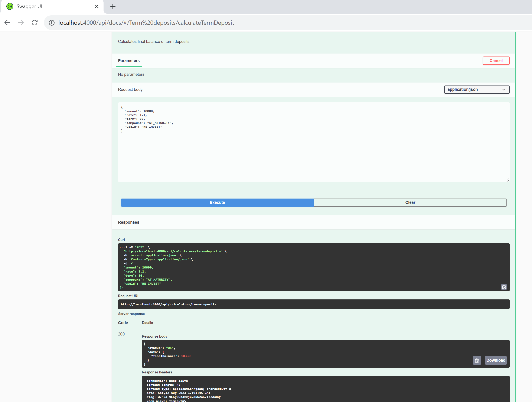Open site information in the address bar

pyautogui.click(x=52, y=22)
